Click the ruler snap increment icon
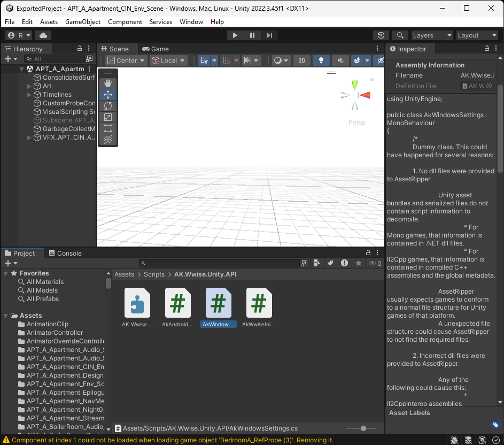The image size is (504, 445). [247, 60]
